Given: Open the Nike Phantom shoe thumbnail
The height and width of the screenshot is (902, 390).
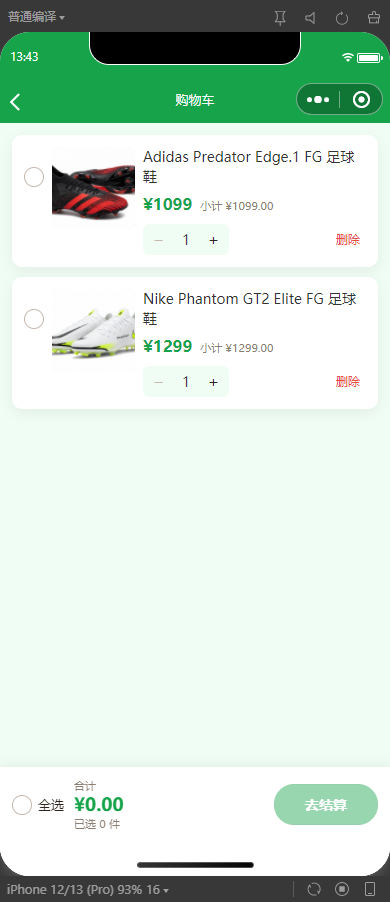Looking at the screenshot, I should (x=93, y=330).
